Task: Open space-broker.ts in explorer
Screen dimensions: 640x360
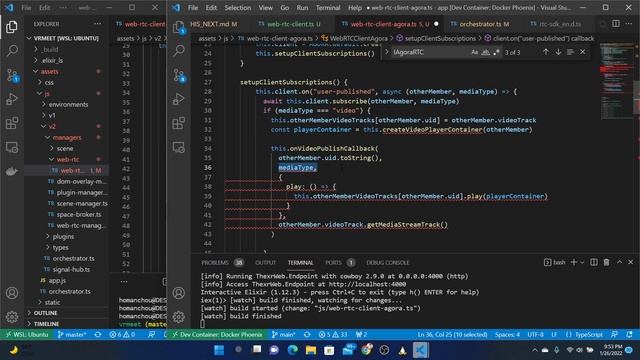Action: click(x=78, y=214)
